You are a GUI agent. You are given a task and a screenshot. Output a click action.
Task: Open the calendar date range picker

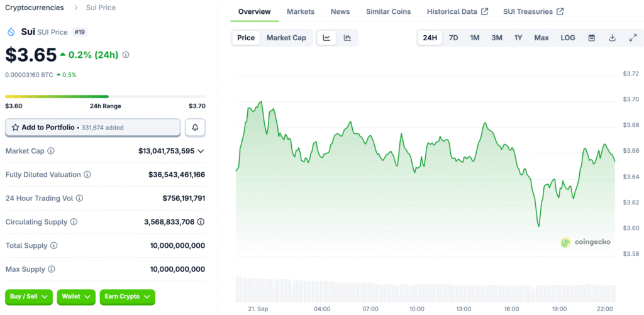[592, 38]
